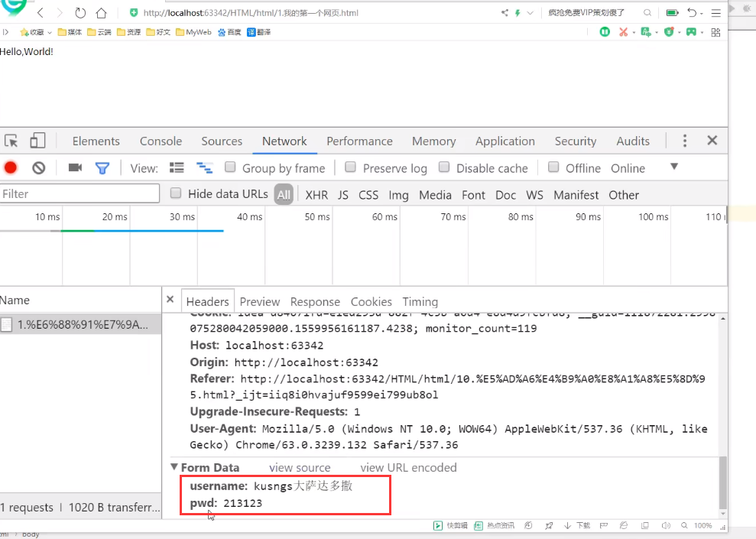Select the inspect element cursor tool
The width and height of the screenshot is (756, 539).
(x=11, y=141)
